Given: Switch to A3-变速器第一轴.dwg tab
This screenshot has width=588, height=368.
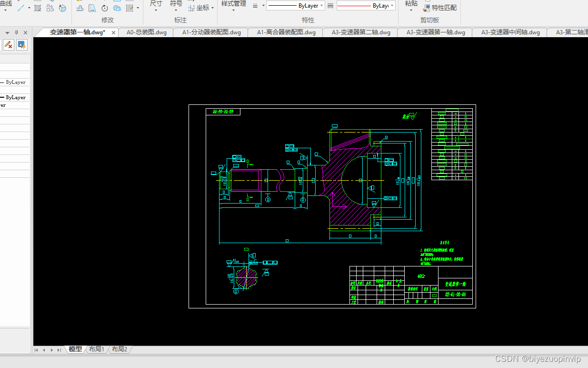Looking at the screenshot, I should 436,32.
